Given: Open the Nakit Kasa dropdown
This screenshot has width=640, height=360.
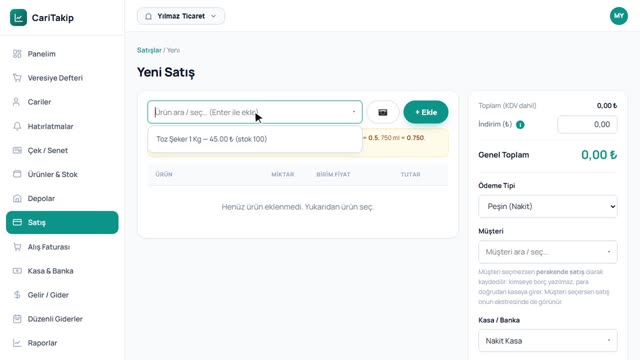Looking at the screenshot, I should coord(548,341).
